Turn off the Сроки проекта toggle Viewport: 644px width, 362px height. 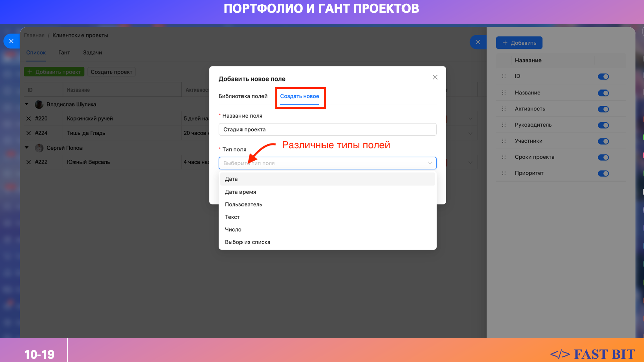603,157
